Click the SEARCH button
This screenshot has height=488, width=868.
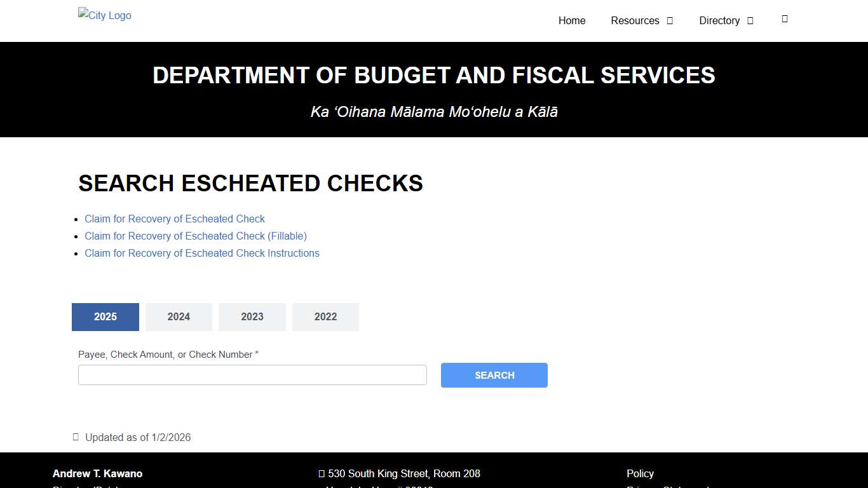pyautogui.click(x=494, y=375)
